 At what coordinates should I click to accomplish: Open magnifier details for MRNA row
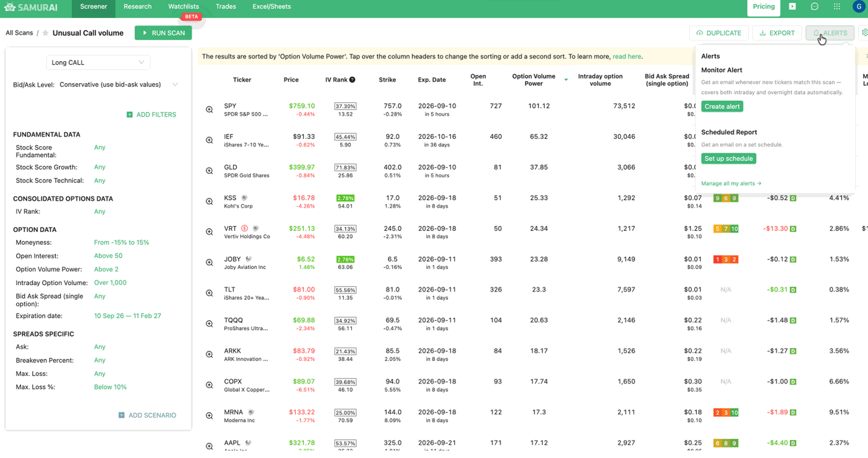[209, 416]
